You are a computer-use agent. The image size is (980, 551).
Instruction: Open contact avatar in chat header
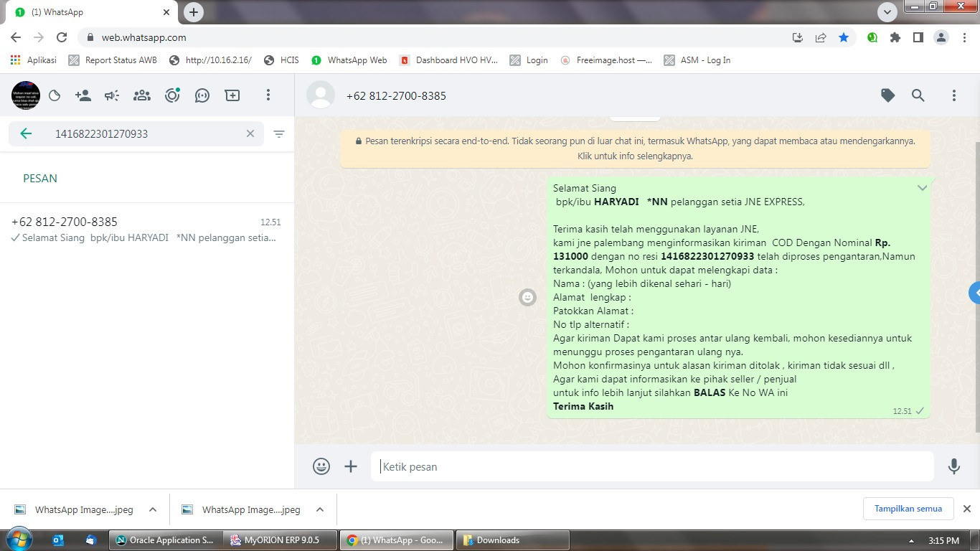click(x=321, y=95)
